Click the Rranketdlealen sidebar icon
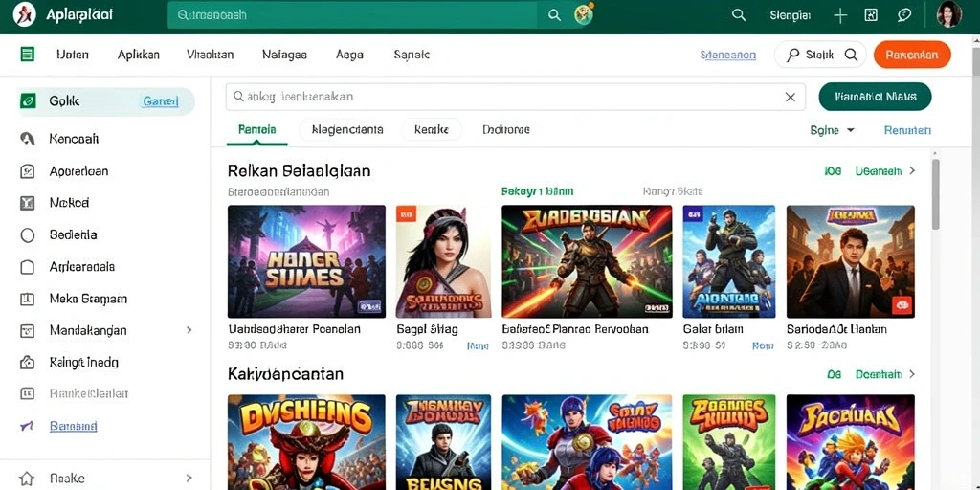Screen dimensions: 980x490 (x=28, y=393)
